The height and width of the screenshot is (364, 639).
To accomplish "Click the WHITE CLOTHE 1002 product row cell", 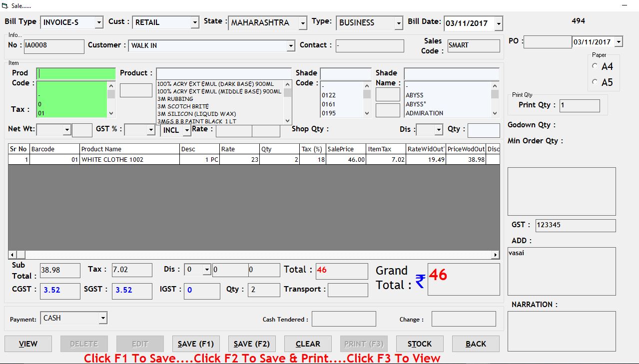I will coord(129,160).
